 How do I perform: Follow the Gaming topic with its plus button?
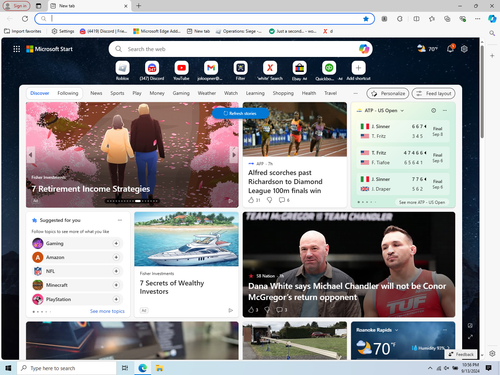coord(116,243)
